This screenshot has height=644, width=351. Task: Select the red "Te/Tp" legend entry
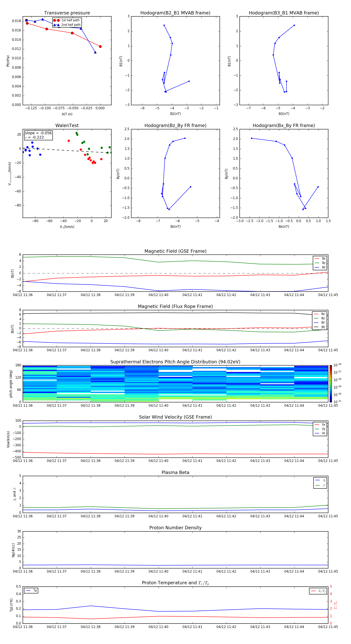(318, 591)
